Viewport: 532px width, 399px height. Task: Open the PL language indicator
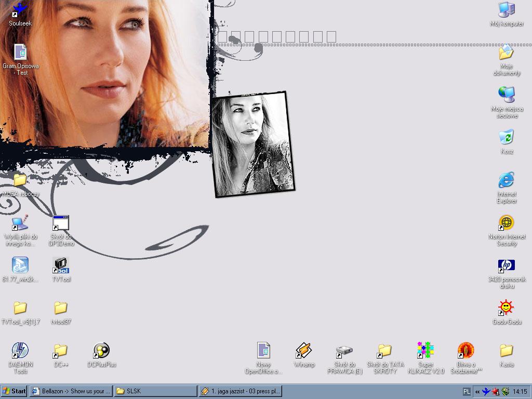click(x=467, y=392)
